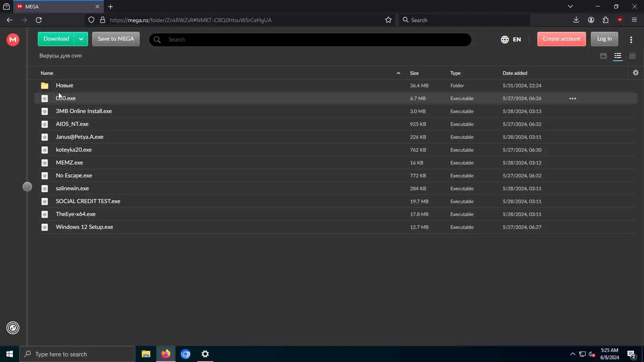Select the MEMZ.exe file
Viewport: 644px width, 362px height.
click(336, 162)
